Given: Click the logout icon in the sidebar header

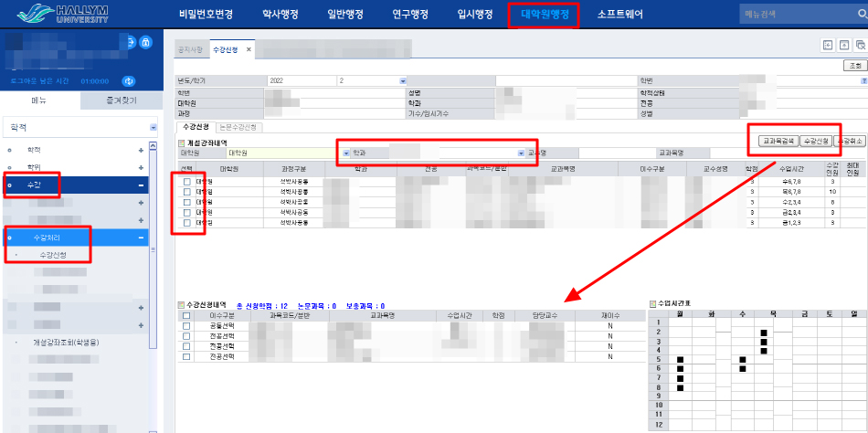Looking at the screenshot, I should coord(131,42).
